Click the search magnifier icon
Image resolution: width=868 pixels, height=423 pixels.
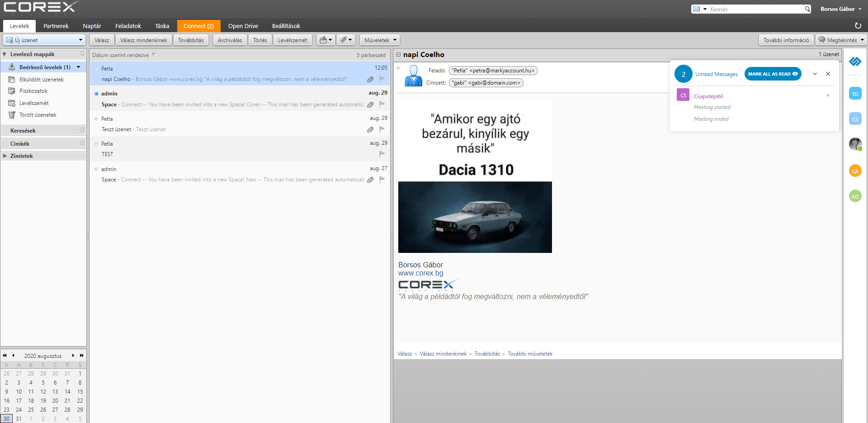pos(807,9)
